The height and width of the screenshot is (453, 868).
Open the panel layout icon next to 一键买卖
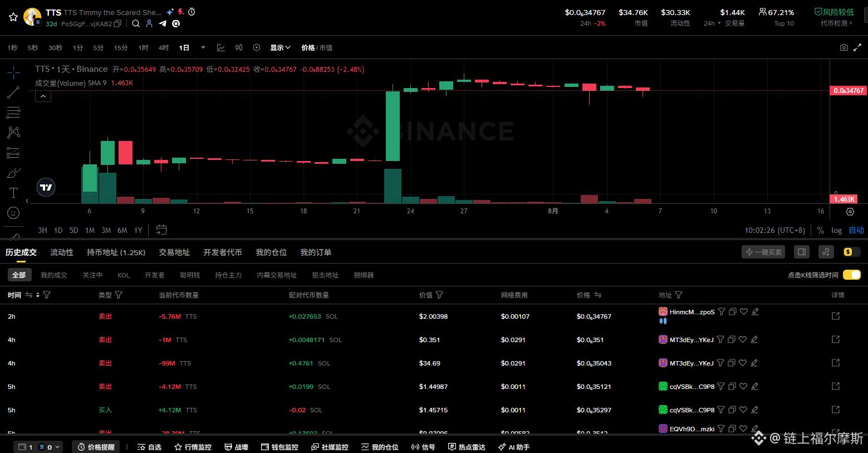click(x=802, y=252)
